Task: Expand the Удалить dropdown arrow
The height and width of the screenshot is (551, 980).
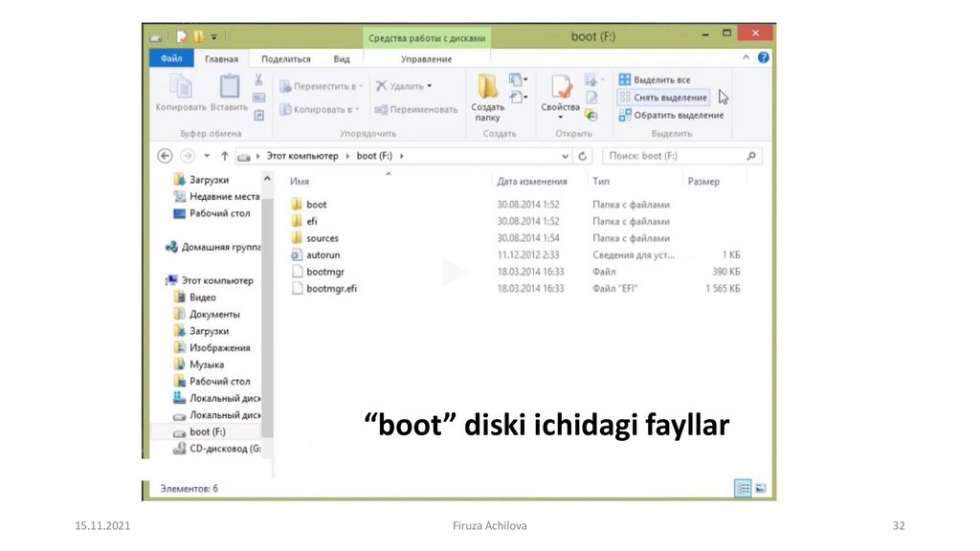Action: pos(430,86)
